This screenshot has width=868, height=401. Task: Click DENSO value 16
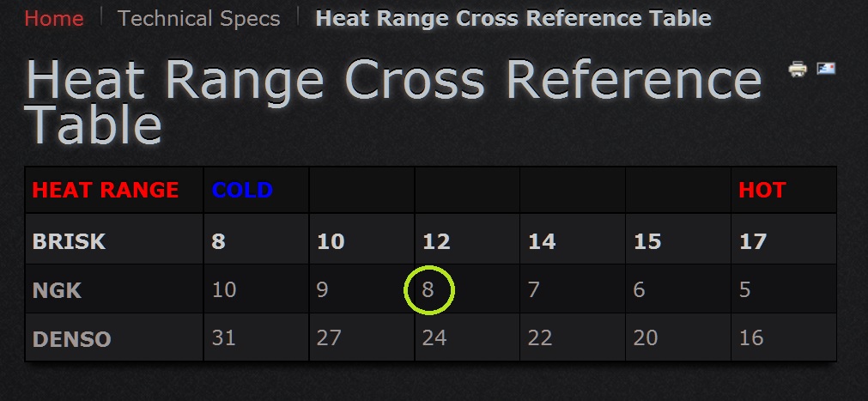point(751,337)
